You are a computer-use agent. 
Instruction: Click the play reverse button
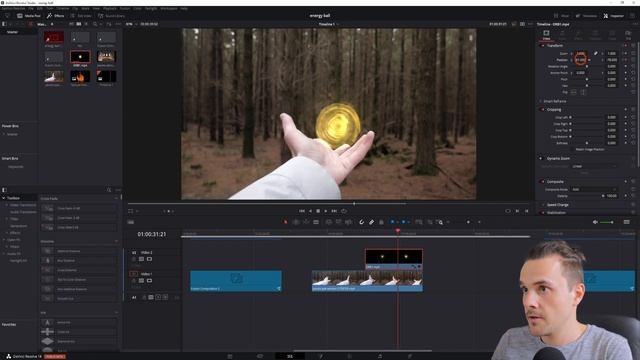click(x=310, y=211)
